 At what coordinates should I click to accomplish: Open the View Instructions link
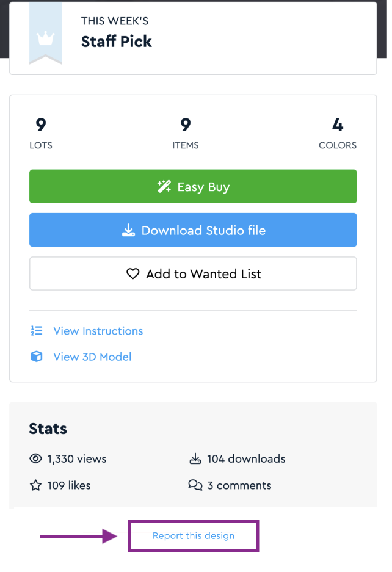pyautogui.click(x=98, y=331)
